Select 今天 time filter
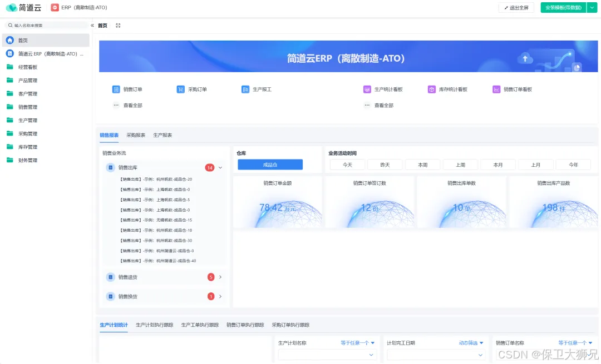 (x=347, y=164)
